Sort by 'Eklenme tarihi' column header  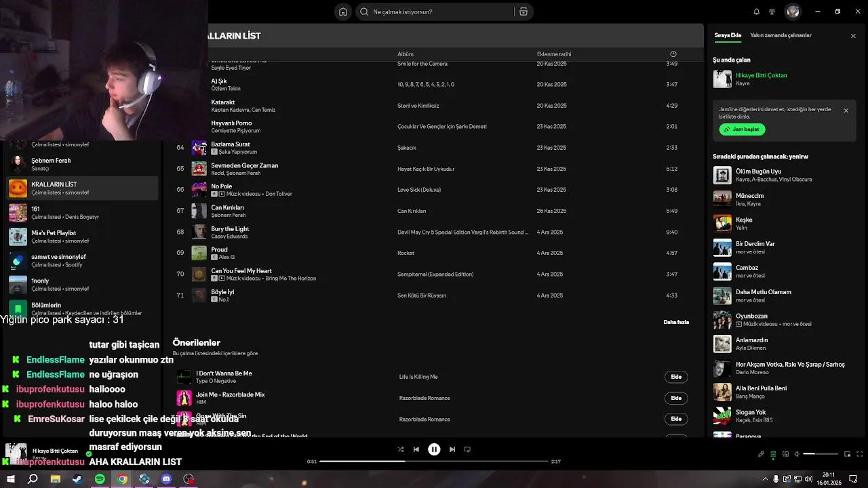pos(554,54)
